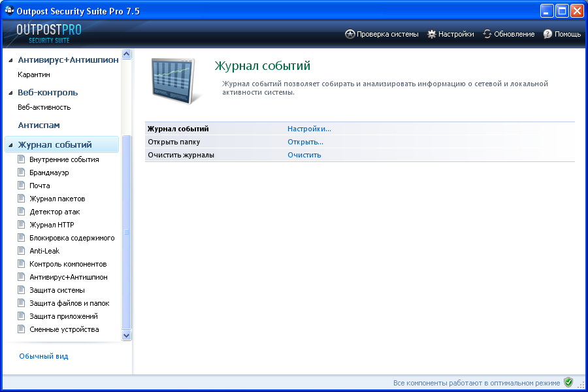Open the Детектор атак log
This screenshot has width=588, height=392.
pyautogui.click(x=55, y=212)
